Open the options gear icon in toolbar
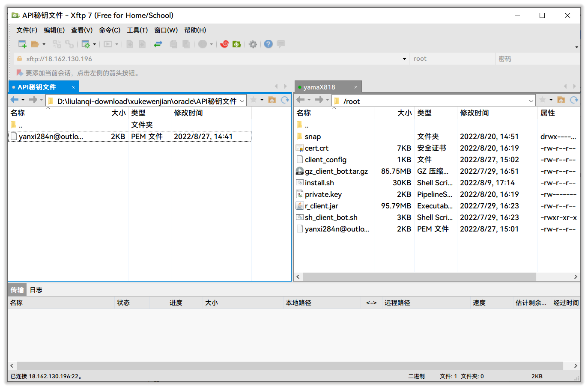The width and height of the screenshot is (588, 389). [253, 44]
